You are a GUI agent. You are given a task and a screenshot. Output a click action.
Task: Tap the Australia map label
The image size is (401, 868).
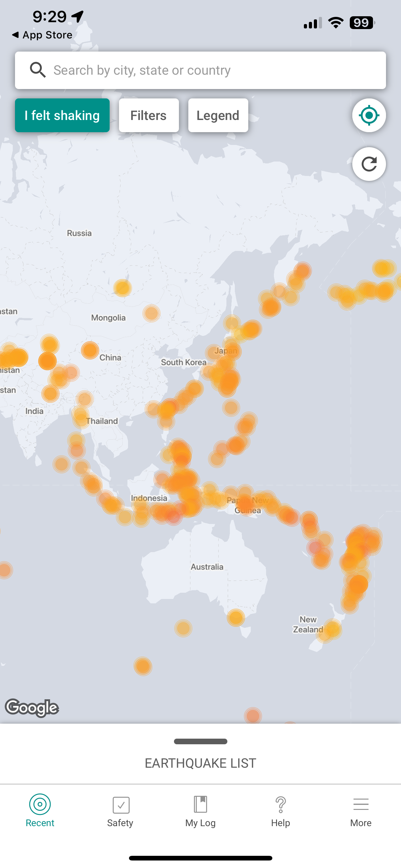[207, 567]
